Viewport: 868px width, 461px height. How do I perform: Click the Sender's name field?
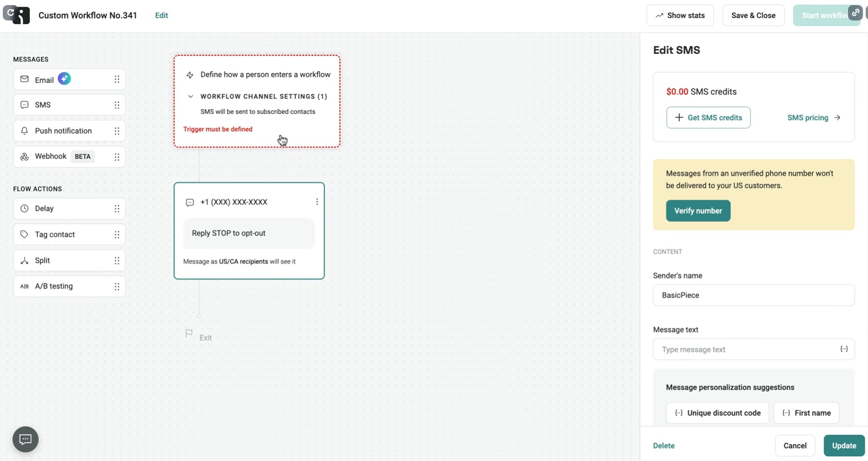(x=754, y=295)
